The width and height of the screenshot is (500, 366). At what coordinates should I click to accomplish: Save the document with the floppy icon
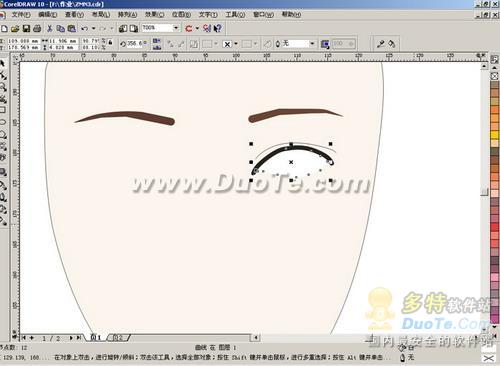click(x=26, y=29)
